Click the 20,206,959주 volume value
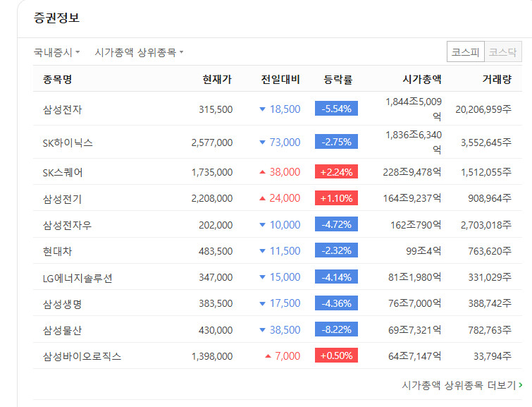532x407 pixels. click(x=483, y=109)
